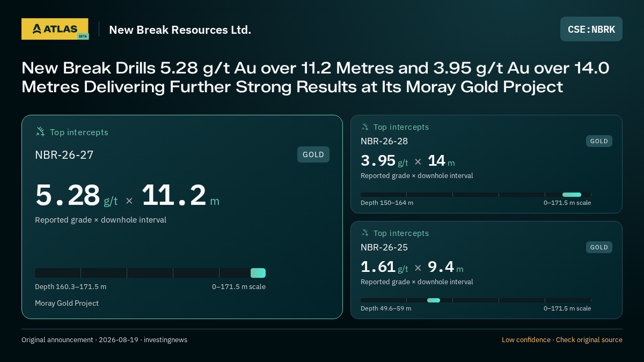The image size is (644, 362).
Task: Click the 1.61 g/t grade value
Action: coord(384,267)
